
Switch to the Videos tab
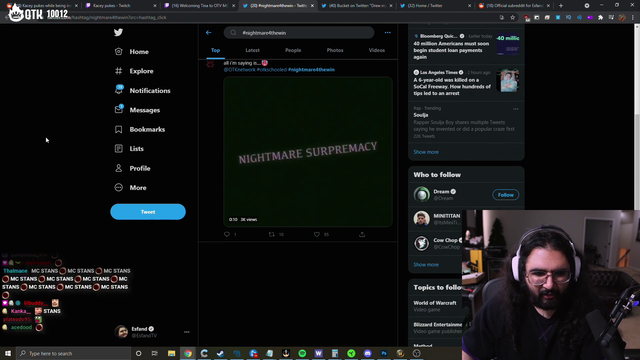[x=377, y=50]
